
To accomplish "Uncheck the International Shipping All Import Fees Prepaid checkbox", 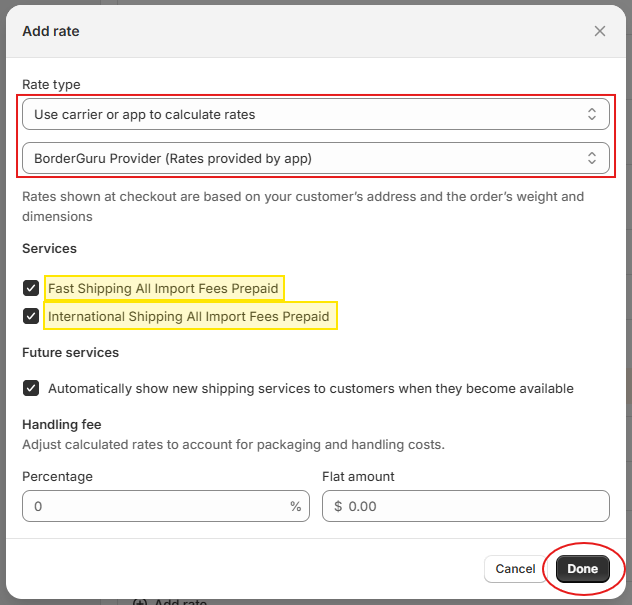I will [x=31, y=317].
